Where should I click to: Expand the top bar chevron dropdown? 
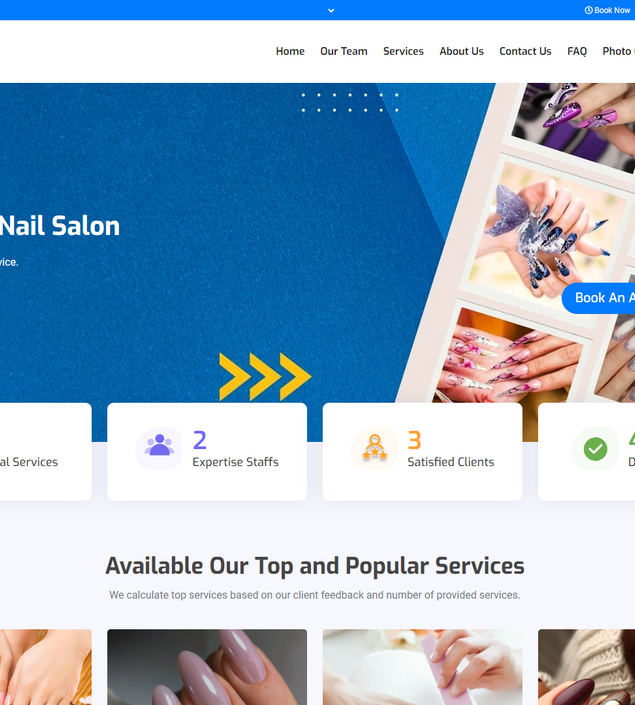coord(331,10)
